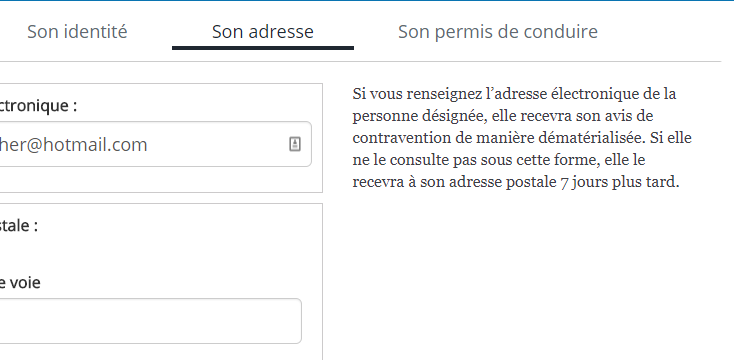Click the "e voie" field label
This screenshot has height=360, width=734.
coord(20,283)
